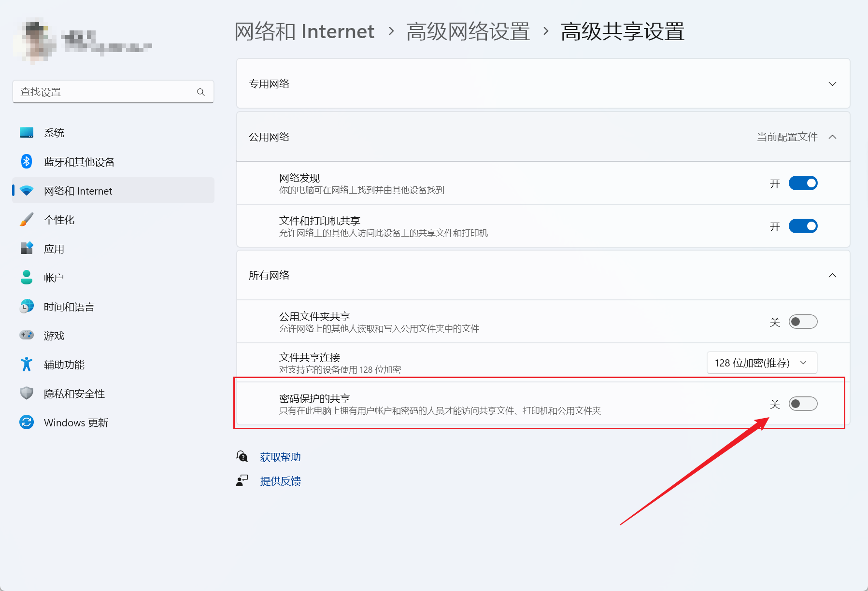Click the Accessibility figure icon
This screenshot has width=868, height=591.
click(x=27, y=365)
